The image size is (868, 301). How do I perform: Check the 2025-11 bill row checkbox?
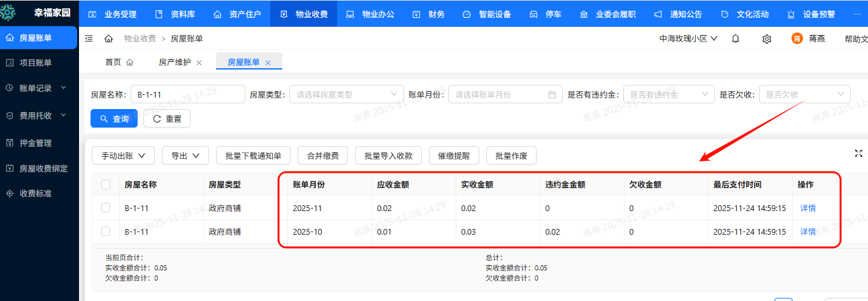pos(106,207)
